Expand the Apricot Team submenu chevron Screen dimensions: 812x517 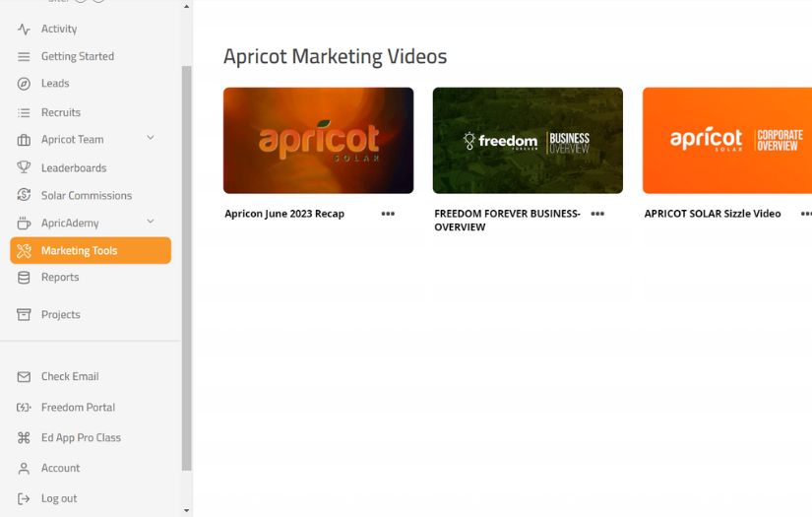click(151, 138)
